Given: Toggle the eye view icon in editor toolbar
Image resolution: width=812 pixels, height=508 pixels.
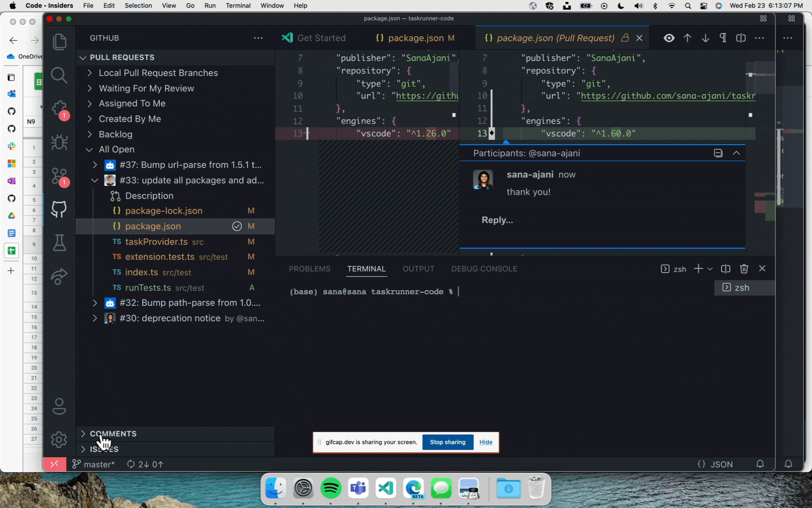Looking at the screenshot, I should coord(669,38).
